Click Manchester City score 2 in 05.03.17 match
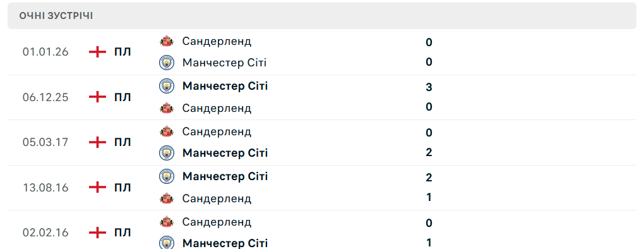The height and width of the screenshot is (249, 644). click(x=429, y=152)
